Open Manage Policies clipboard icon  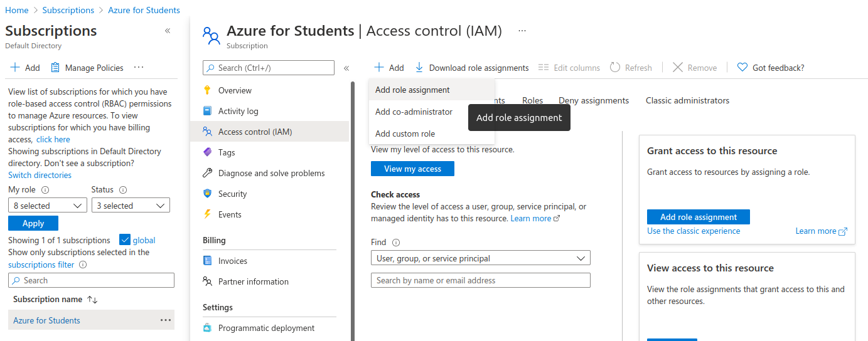pos(55,68)
